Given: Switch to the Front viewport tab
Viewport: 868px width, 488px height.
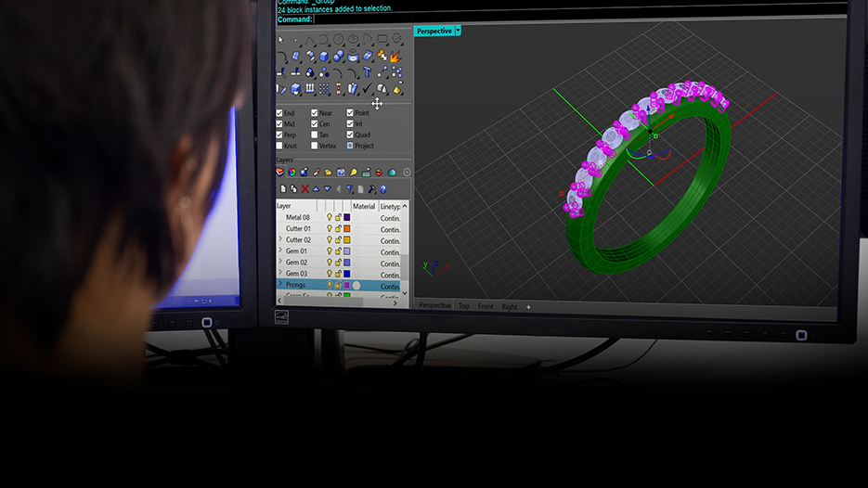Looking at the screenshot, I should pyautogui.click(x=486, y=306).
